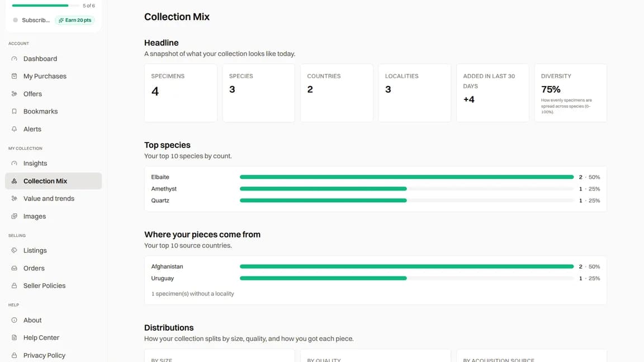The height and width of the screenshot is (362, 644).
Task: Open the Offers page
Action: point(54,94)
